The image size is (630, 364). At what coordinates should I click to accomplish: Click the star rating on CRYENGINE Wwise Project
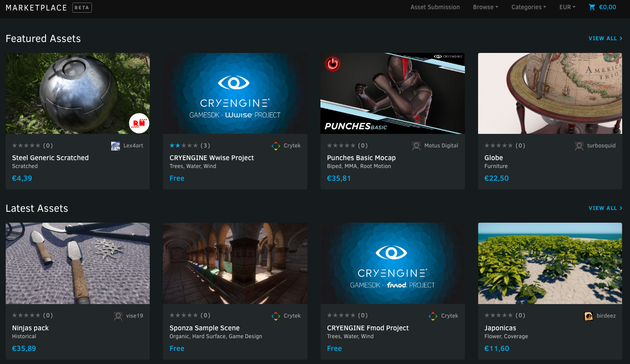pyautogui.click(x=183, y=146)
